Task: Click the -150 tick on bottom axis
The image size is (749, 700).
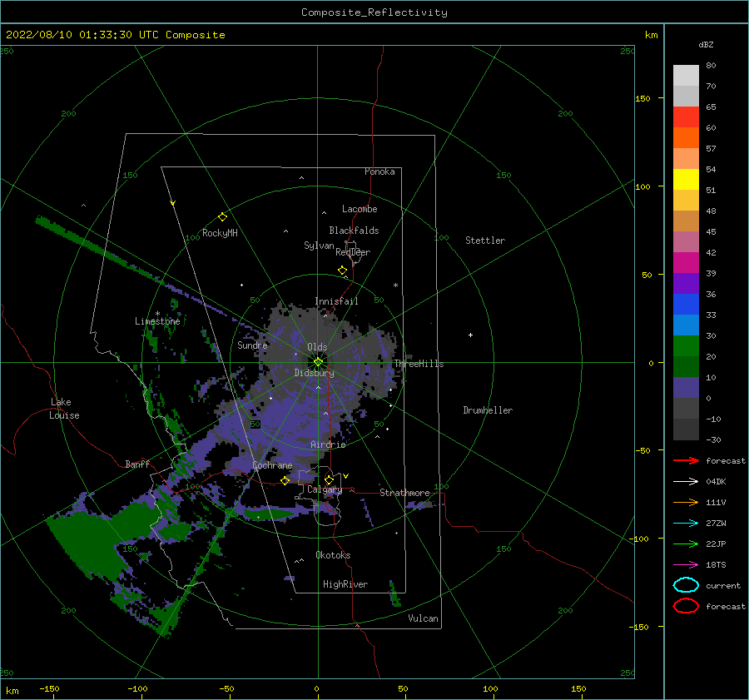Action: click(x=49, y=688)
